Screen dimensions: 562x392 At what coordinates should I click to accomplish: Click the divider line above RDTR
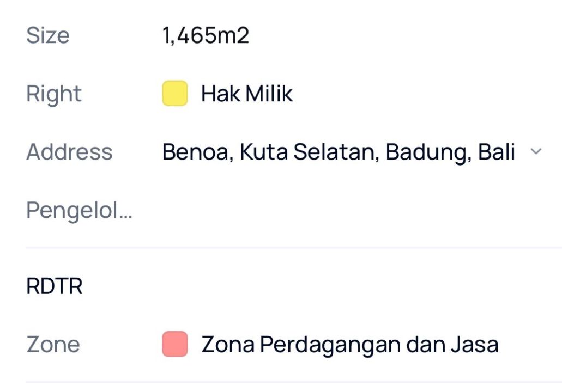coord(293,248)
